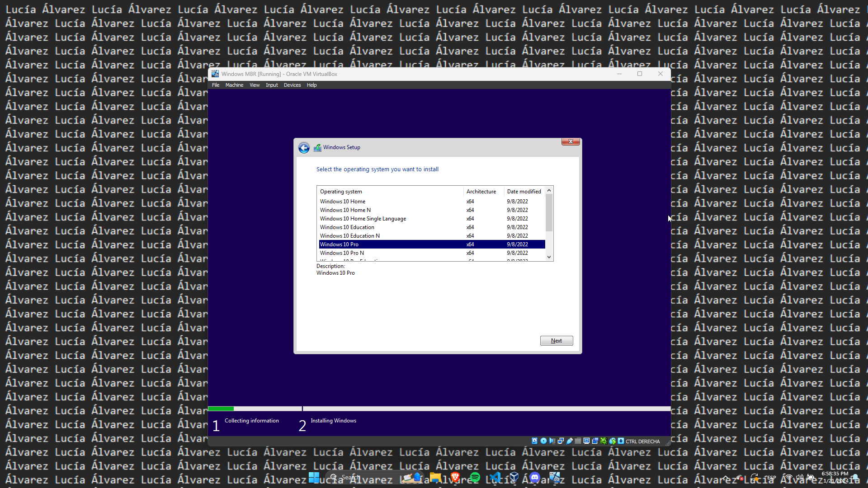Click the shared folders status icon
The height and width of the screenshot is (488, 868).
pyautogui.click(x=578, y=441)
